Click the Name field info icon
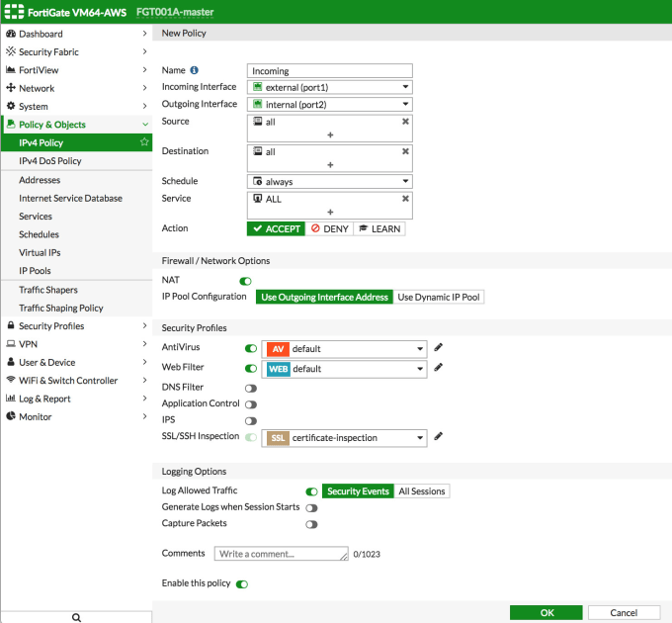The height and width of the screenshot is (623, 672). [194, 70]
